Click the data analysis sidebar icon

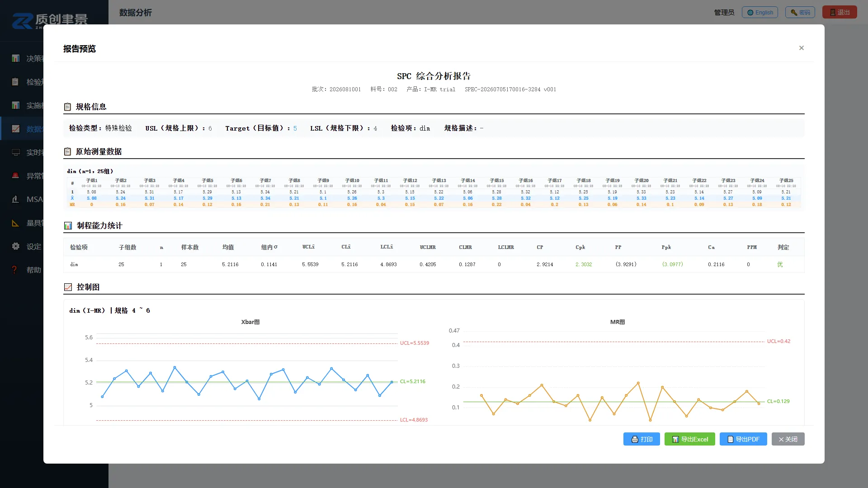pos(16,129)
